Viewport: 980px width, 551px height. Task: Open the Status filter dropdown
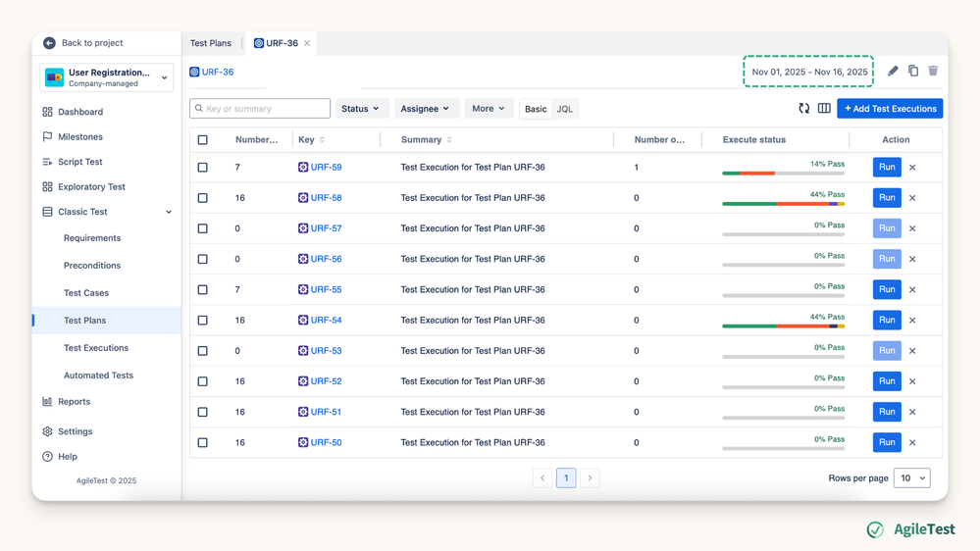362,109
